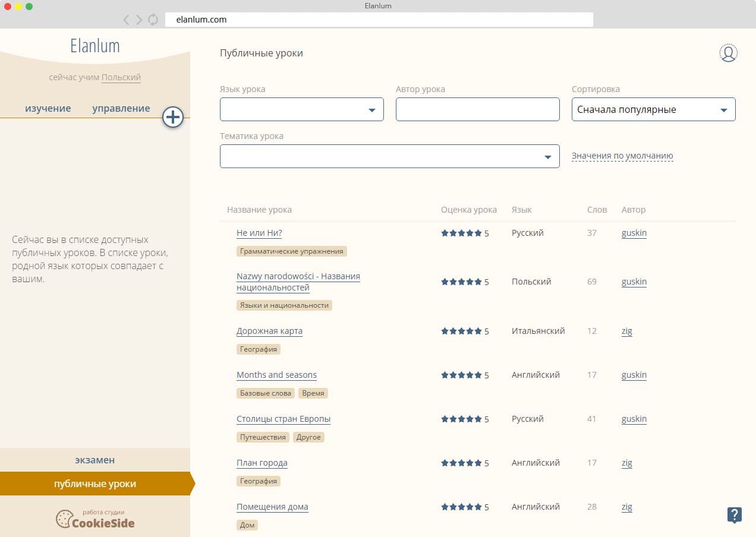
Task: Open author zig on 'Дорожная карта' row
Action: 627,331
